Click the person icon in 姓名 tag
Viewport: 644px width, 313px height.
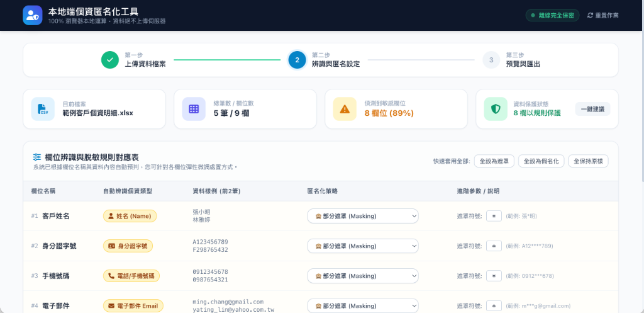pyautogui.click(x=111, y=216)
